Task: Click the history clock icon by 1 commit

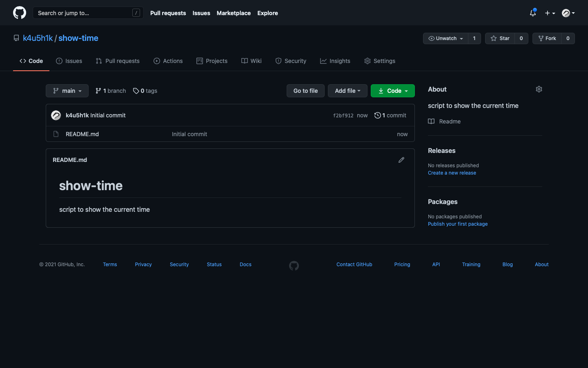Action: [x=378, y=115]
